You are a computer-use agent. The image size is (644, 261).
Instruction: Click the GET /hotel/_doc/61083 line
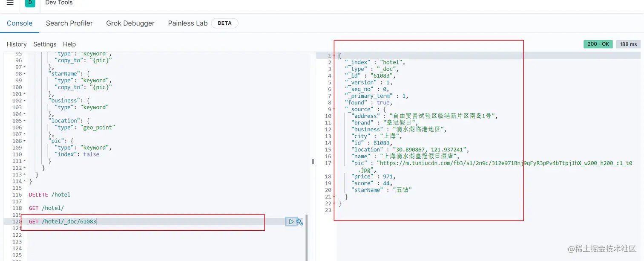coord(63,221)
